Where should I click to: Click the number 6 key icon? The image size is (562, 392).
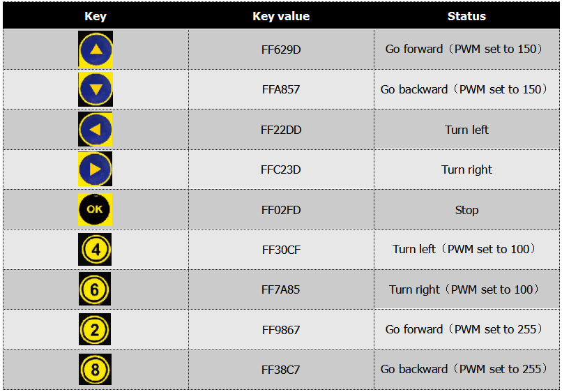[95, 289]
